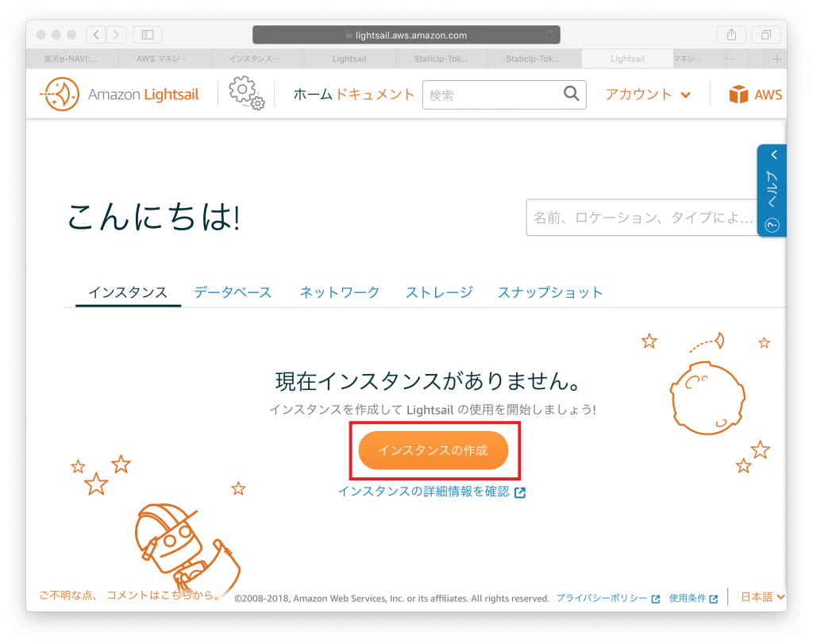Switch to first StaticIp-Tok browser tab
The width and height of the screenshot is (813, 644).
(441, 59)
